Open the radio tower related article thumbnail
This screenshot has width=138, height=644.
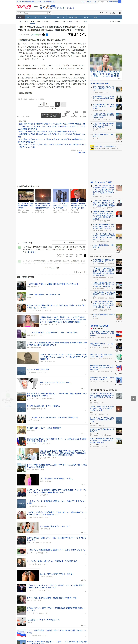coord(61,195)
